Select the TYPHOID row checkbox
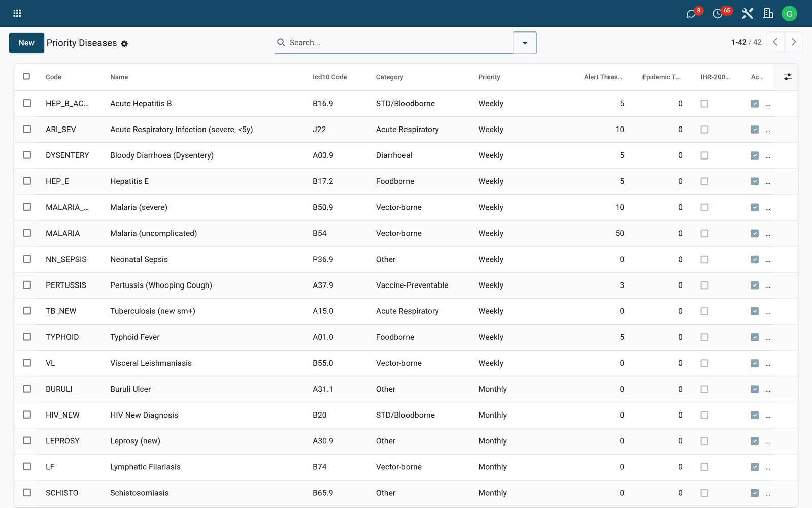Viewport: 812px width, 508px height. (x=27, y=337)
